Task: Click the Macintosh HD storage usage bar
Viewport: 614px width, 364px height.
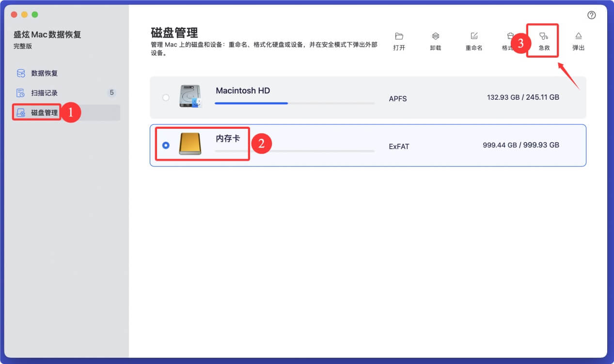Action: (294, 103)
